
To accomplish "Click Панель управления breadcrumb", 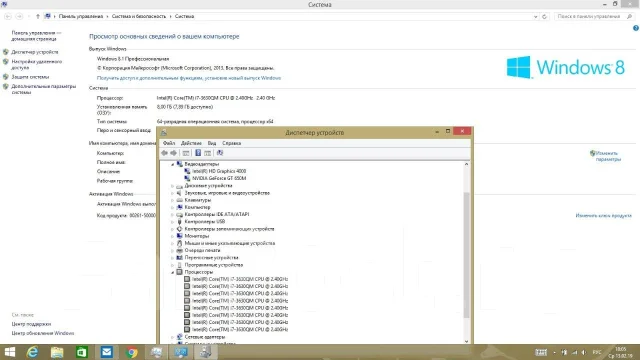I will [81, 16].
